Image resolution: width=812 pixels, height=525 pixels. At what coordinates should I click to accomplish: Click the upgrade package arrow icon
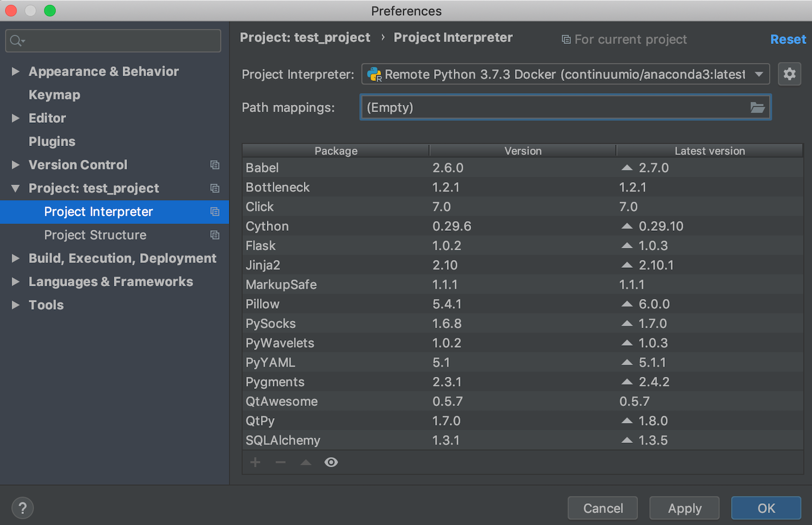306,463
